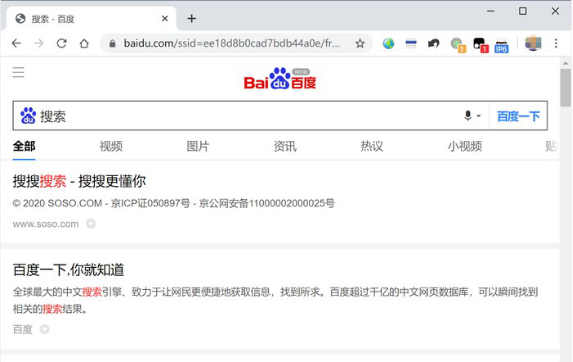This screenshot has height=362, width=573.
Task: Open the Chrome three-dot menu
Action: [x=556, y=43]
